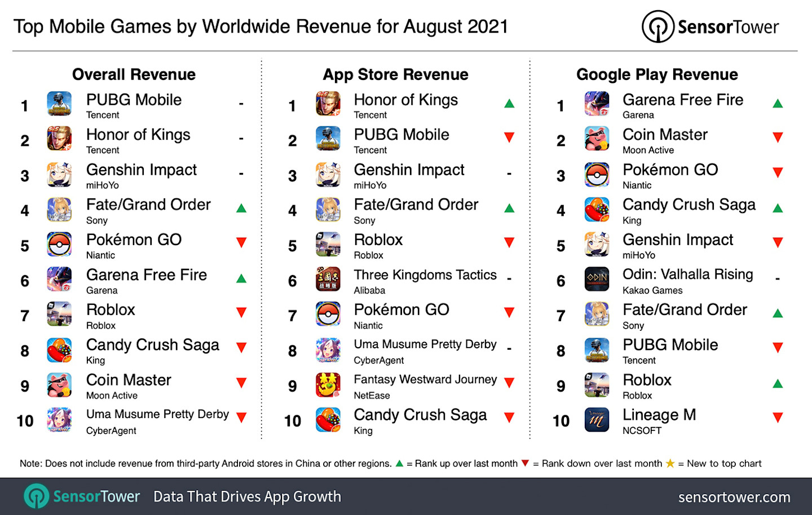
Task: Click the Data That Drives App Growth footer text
Action: [246, 496]
